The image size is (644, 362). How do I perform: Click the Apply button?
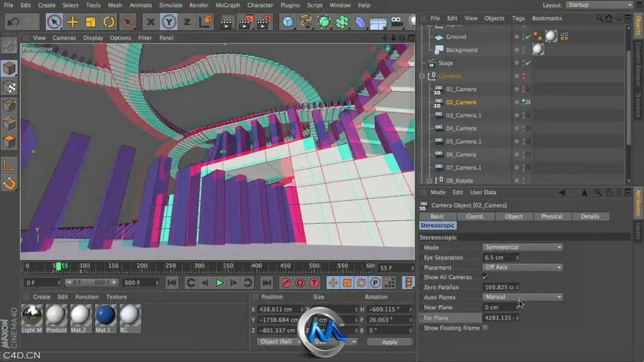tap(389, 342)
